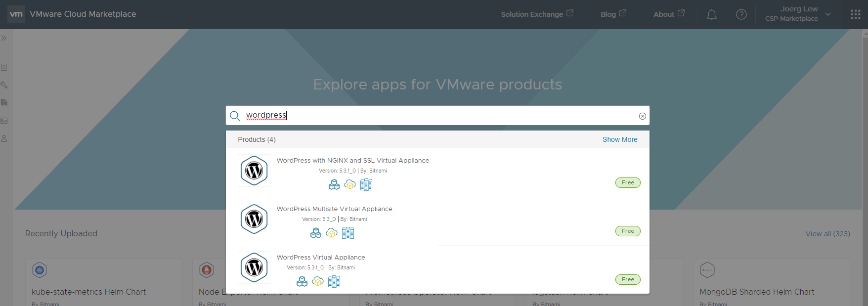Click cloud platform icon on Multisite result
This screenshot has height=306, width=868.
pyautogui.click(x=332, y=233)
